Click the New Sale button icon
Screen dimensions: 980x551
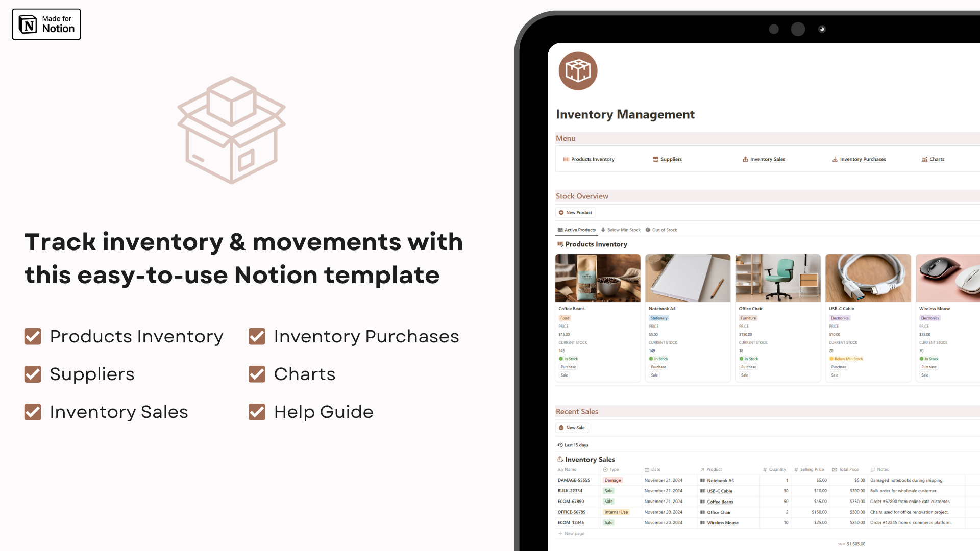pyautogui.click(x=561, y=427)
